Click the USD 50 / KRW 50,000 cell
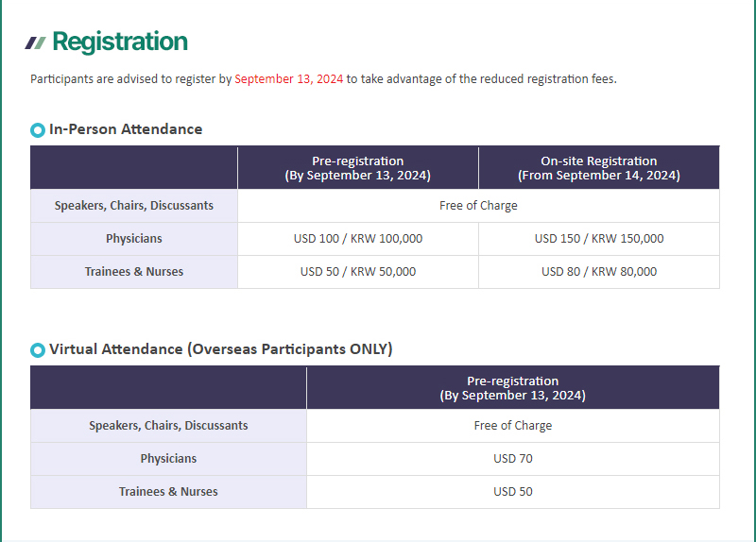Viewport: 756px width, 542px height. [x=358, y=272]
